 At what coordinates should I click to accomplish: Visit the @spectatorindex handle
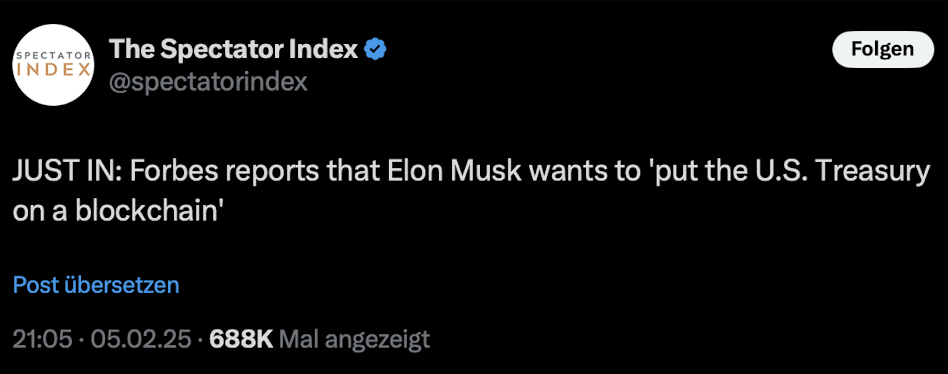pyautogui.click(x=207, y=81)
